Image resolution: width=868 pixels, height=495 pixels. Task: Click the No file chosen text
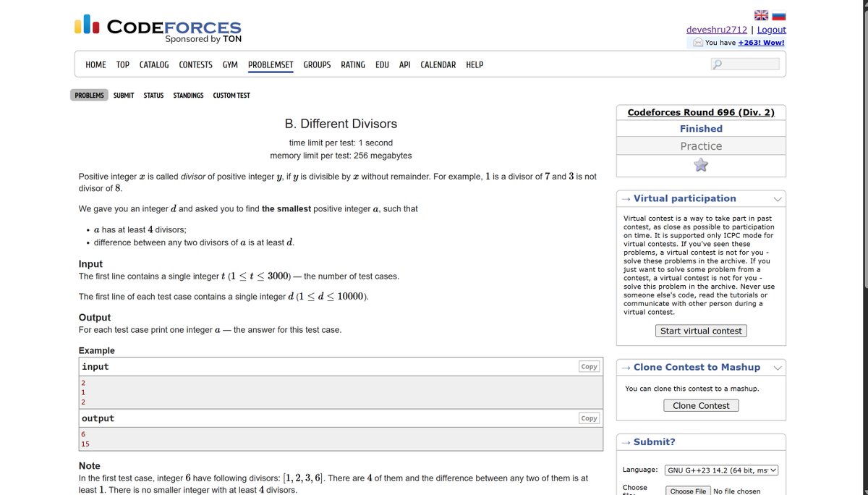[x=737, y=491]
